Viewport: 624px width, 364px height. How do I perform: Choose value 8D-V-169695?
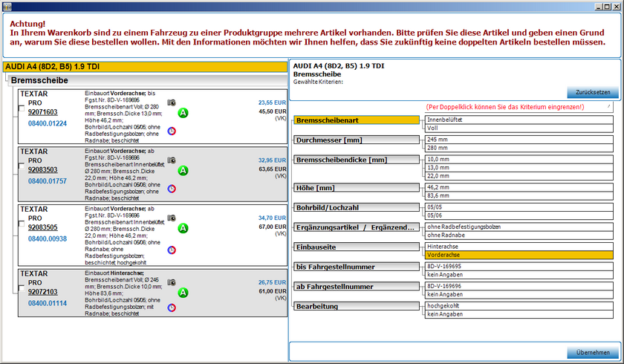point(519,266)
